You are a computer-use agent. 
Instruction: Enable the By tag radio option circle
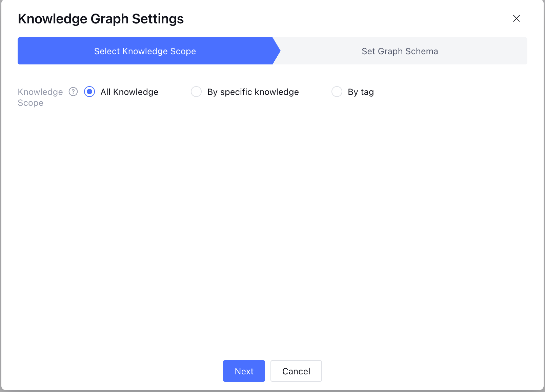(x=337, y=92)
